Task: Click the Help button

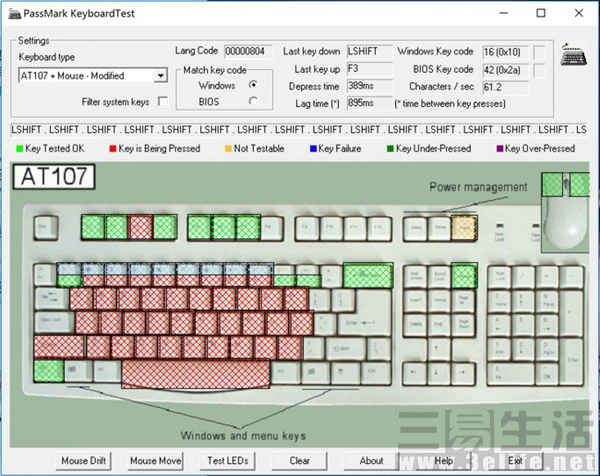Action: coord(444,461)
